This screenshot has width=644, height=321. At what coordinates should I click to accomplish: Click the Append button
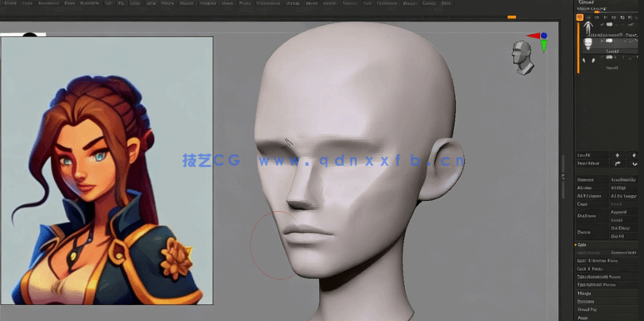pyautogui.click(x=623, y=212)
